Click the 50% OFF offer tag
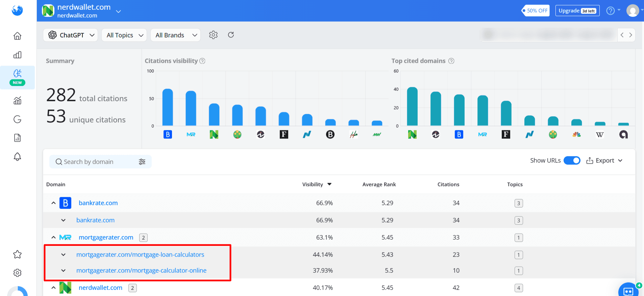 (x=536, y=10)
